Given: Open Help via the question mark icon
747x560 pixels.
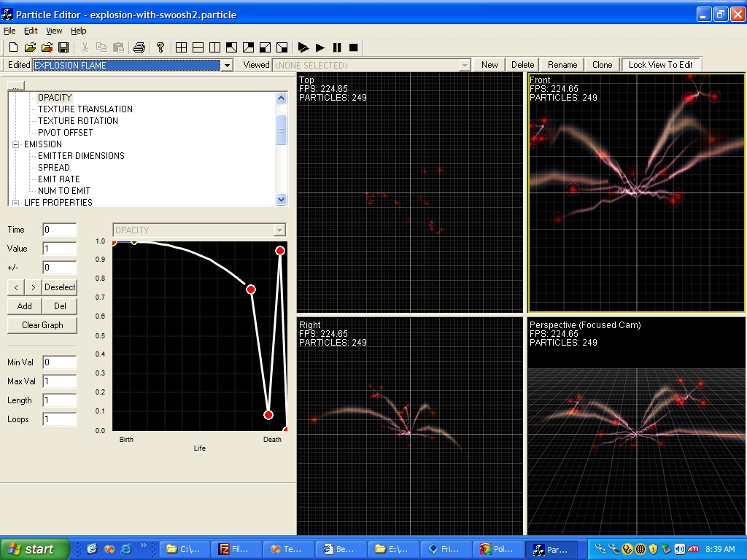Looking at the screenshot, I should click(x=160, y=47).
